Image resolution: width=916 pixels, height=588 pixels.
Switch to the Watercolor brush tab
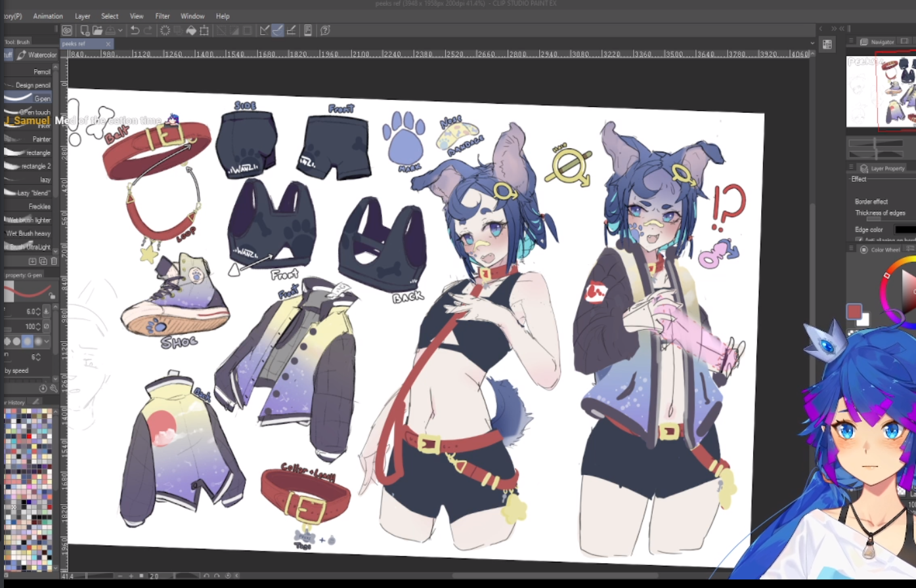pyautogui.click(x=37, y=55)
